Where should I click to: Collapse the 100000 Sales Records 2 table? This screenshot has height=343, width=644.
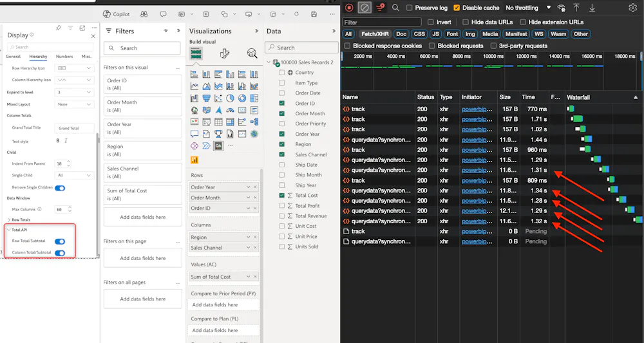point(269,62)
